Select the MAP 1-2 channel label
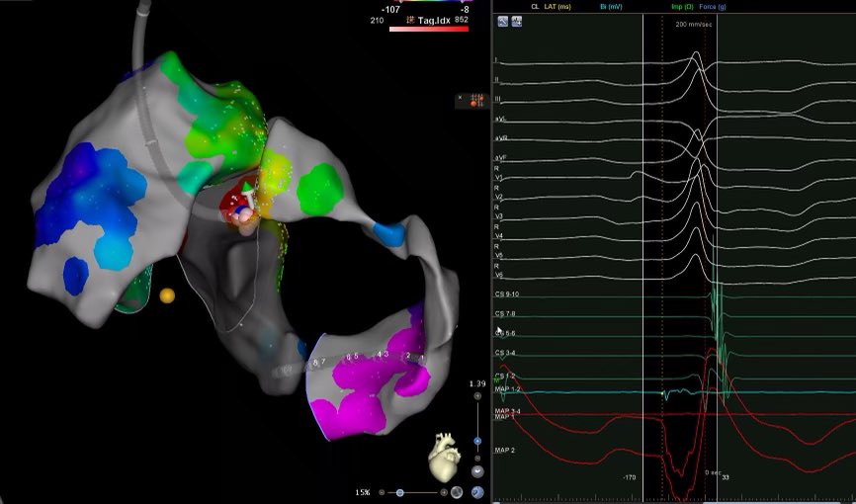The width and height of the screenshot is (856, 504). pos(507,388)
